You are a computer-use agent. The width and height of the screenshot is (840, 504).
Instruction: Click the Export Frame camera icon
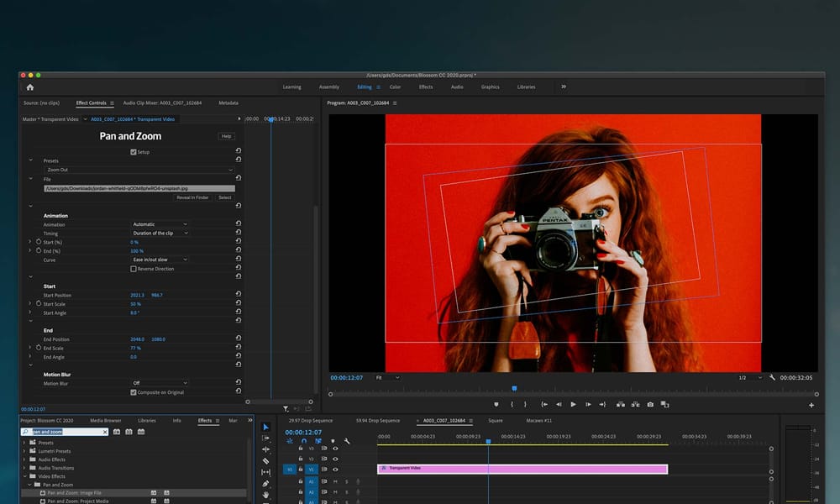(650, 404)
